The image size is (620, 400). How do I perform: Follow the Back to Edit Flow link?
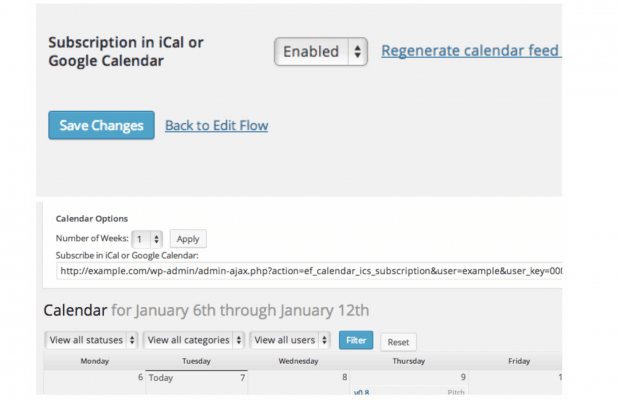[x=216, y=125]
